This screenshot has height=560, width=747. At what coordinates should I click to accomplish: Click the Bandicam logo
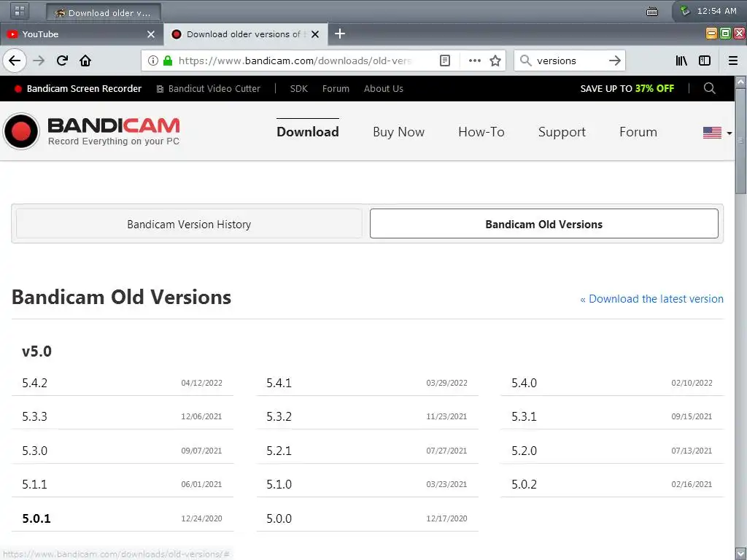(x=91, y=131)
